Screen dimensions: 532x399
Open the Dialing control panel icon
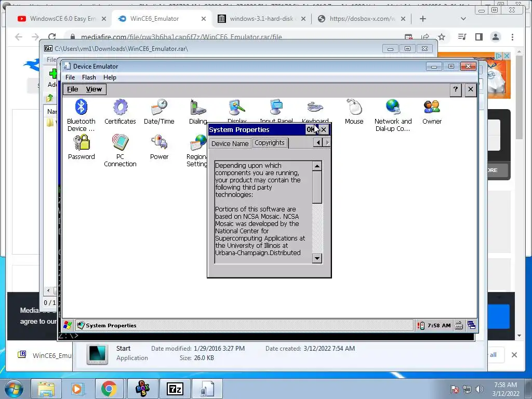198,111
